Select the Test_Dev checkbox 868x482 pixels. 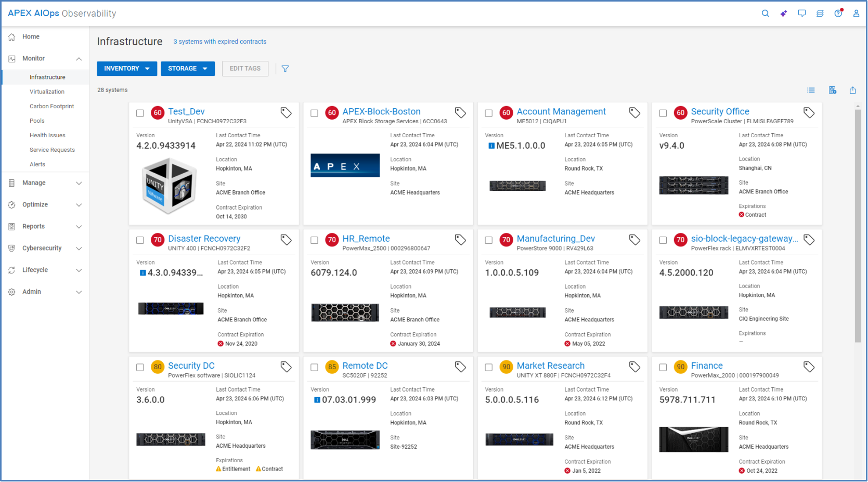140,113
